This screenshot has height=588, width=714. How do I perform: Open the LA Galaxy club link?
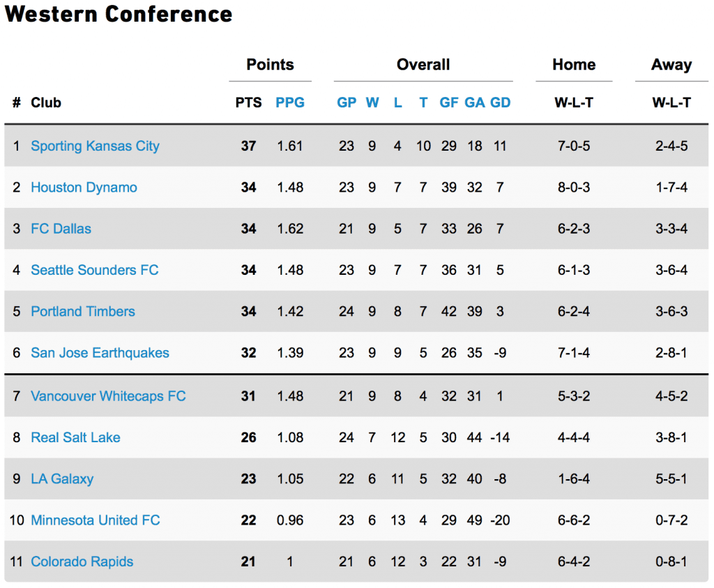pos(62,479)
